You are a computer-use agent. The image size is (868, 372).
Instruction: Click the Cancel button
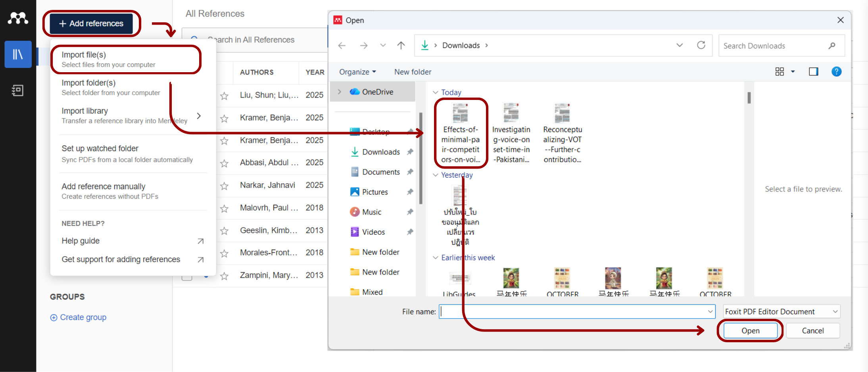(x=813, y=330)
